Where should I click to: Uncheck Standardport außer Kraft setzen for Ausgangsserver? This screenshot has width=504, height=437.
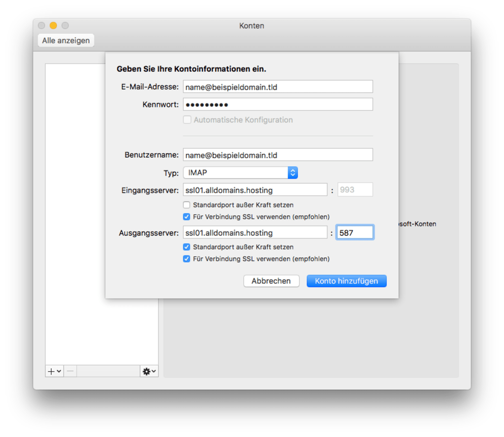pos(187,247)
